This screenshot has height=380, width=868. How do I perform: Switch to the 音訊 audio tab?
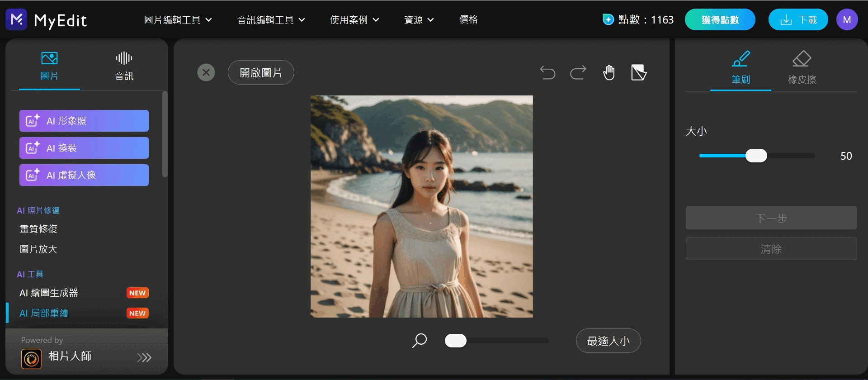(x=124, y=66)
